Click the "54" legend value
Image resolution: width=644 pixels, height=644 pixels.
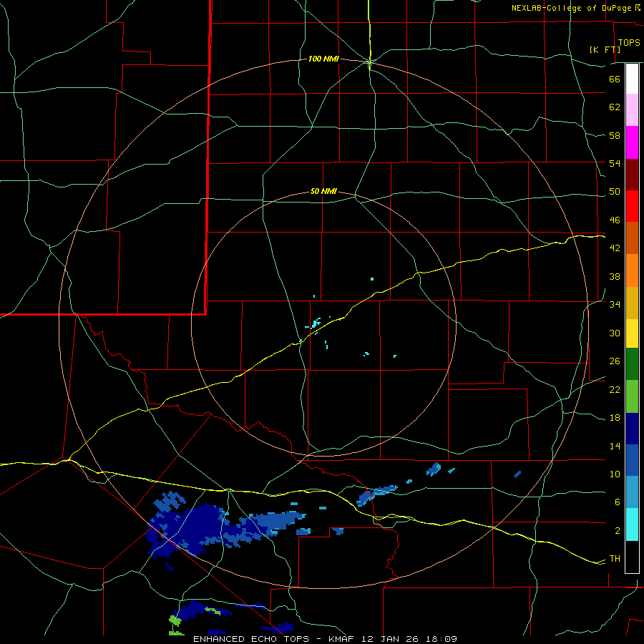coord(615,163)
